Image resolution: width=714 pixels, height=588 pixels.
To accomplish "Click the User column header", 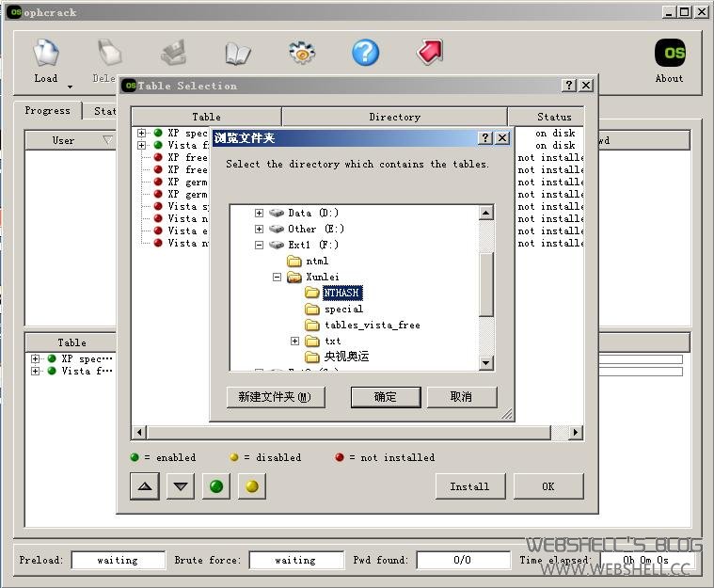I will click(71, 140).
